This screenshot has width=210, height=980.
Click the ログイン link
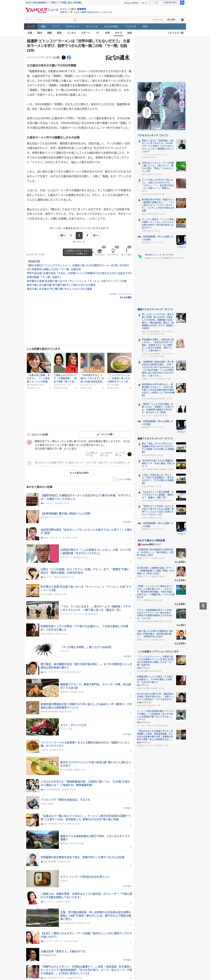click(x=64, y=12)
